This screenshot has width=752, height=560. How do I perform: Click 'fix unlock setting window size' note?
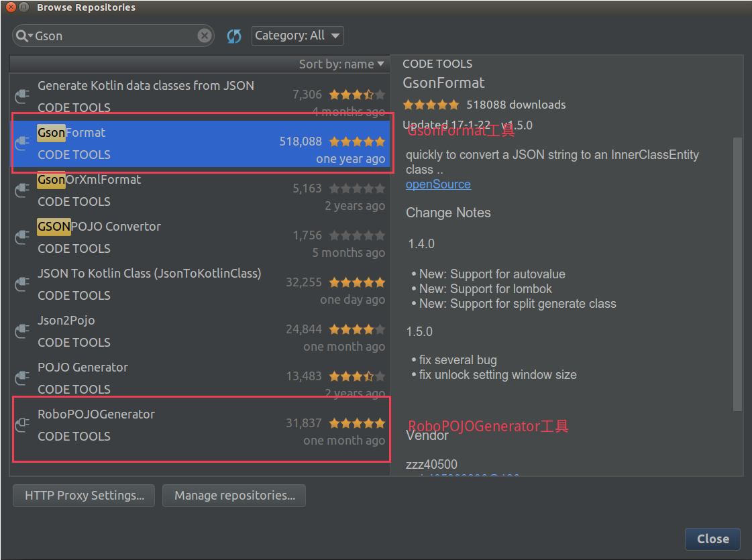[498, 375]
